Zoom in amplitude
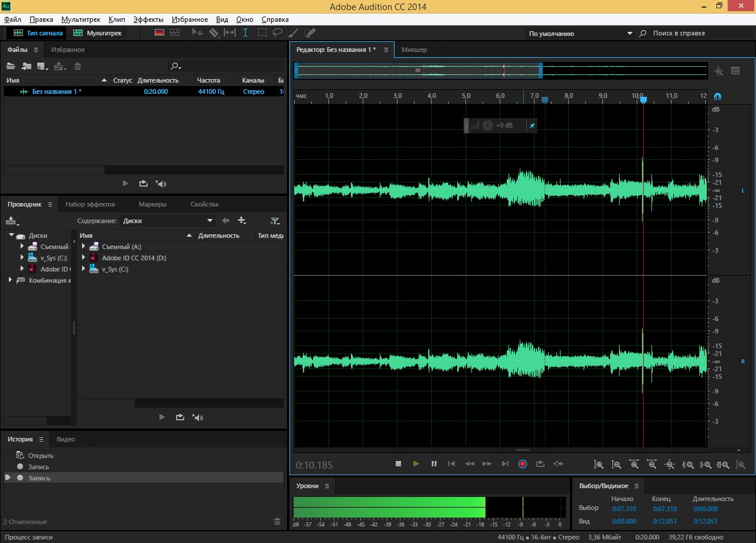Image resolution: width=756 pixels, height=543 pixels. [x=599, y=465]
